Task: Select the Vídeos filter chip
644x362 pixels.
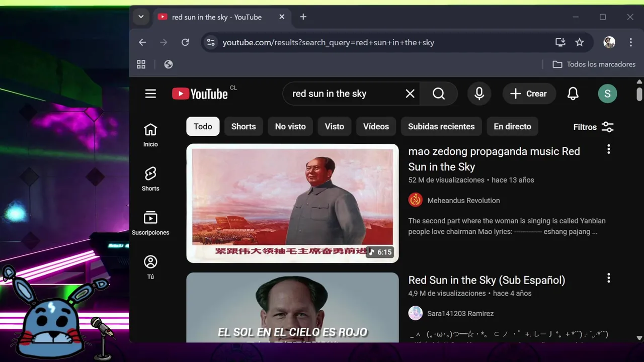Action: click(376, 127)
